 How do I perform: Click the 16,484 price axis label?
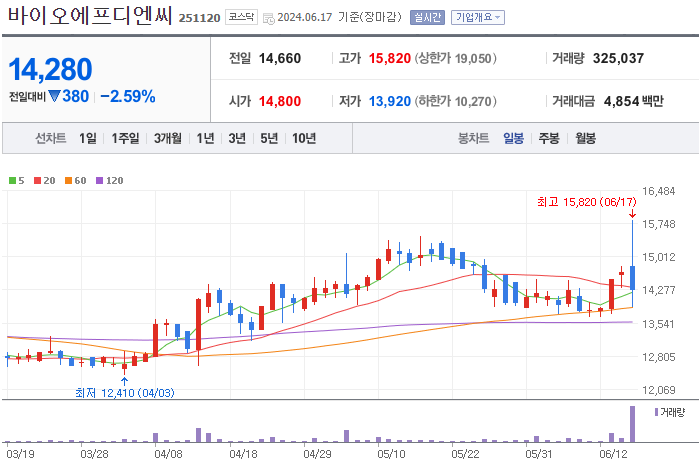click(x=658, y=191)
